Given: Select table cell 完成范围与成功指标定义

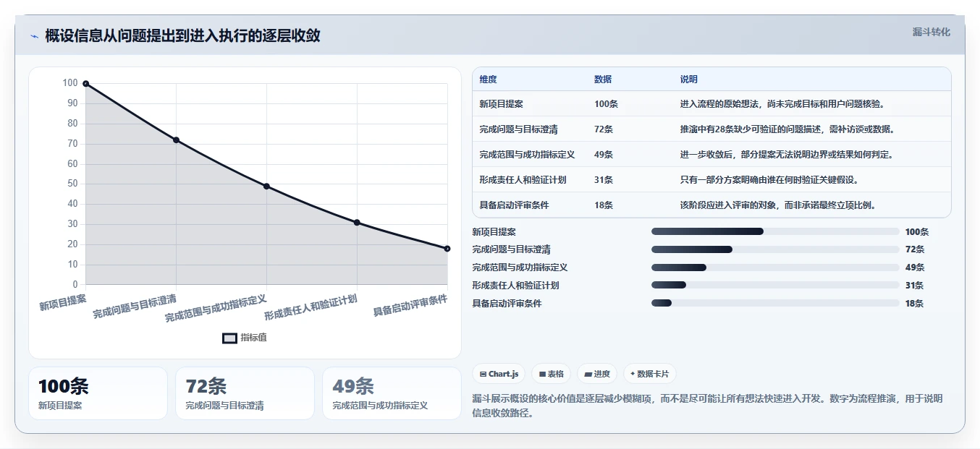Looking at the screenshot, I should pos(527,155).
